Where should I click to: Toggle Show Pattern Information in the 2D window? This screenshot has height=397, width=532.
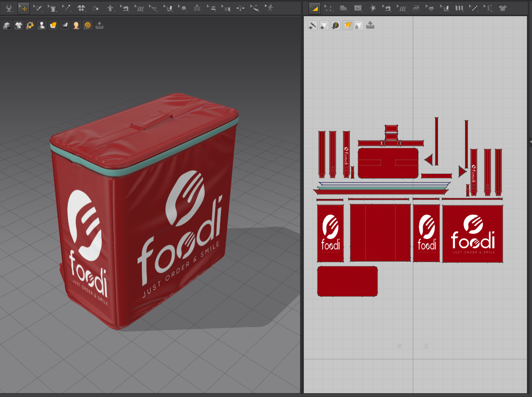tap(335, 25)
